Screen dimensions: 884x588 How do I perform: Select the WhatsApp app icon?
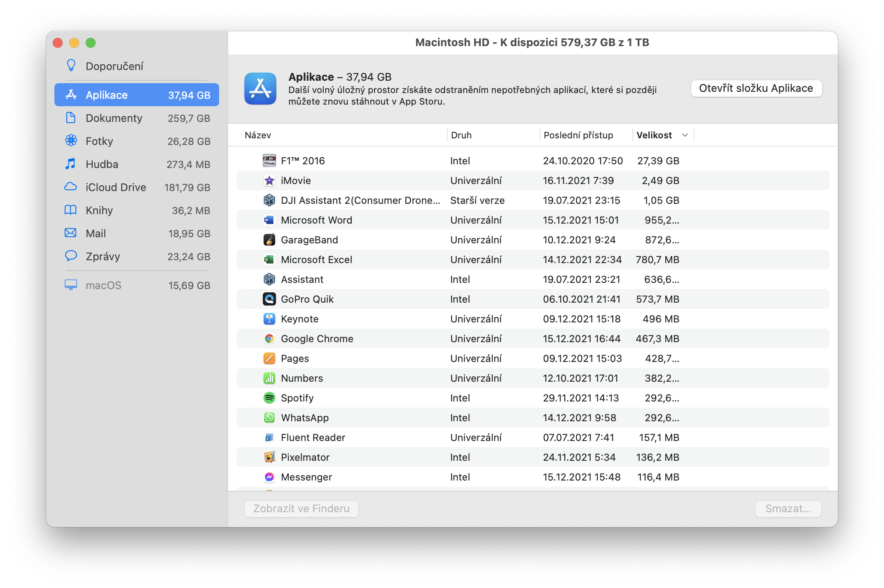pos(269,418)
